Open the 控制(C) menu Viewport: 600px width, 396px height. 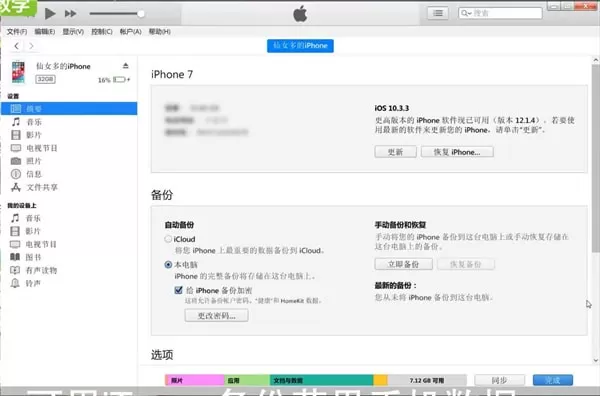pos(102,31)
